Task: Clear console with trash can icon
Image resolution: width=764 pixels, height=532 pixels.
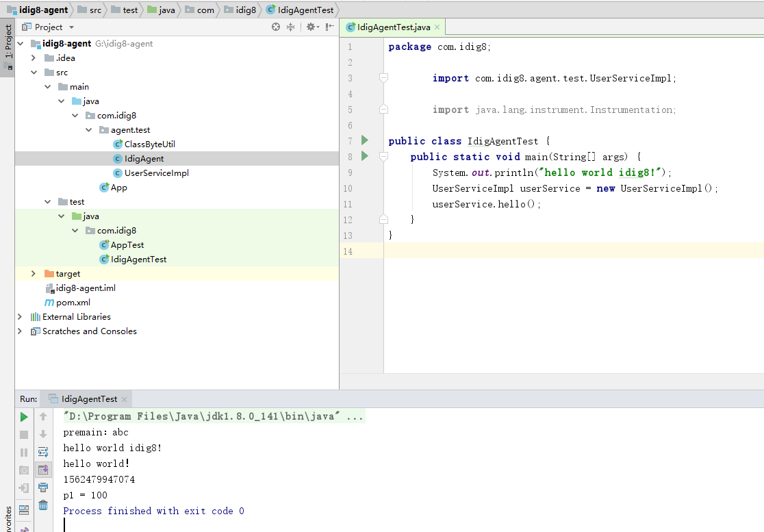Action: (x=43, y=505)
